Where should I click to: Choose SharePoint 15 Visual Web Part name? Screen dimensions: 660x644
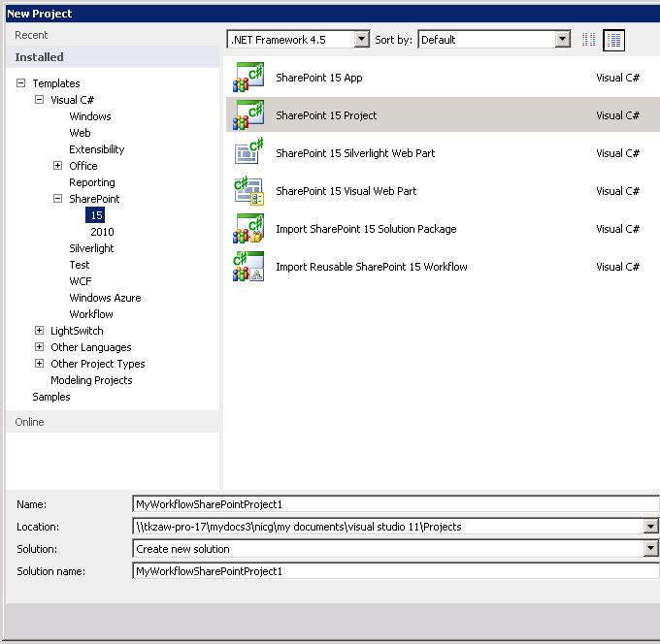(x=346, y=191)
